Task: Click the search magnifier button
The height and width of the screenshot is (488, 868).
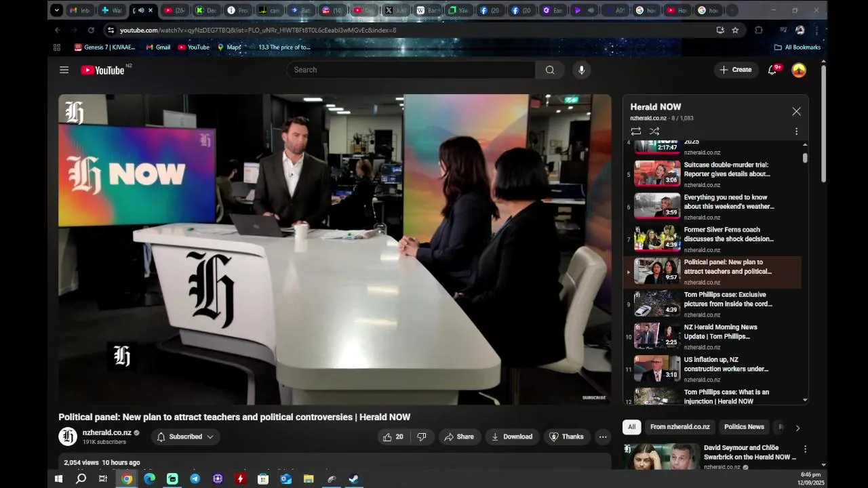Action: (550, 70)
